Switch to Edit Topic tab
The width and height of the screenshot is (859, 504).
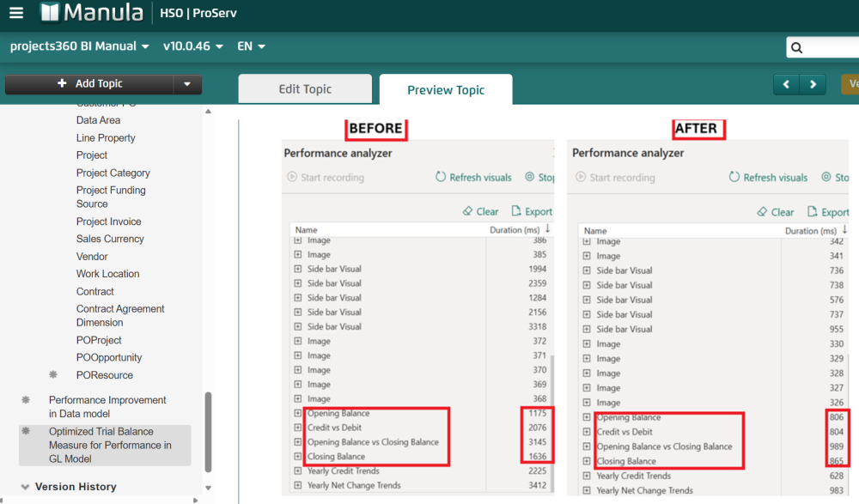pyautogui.click(x=305, y=88)
